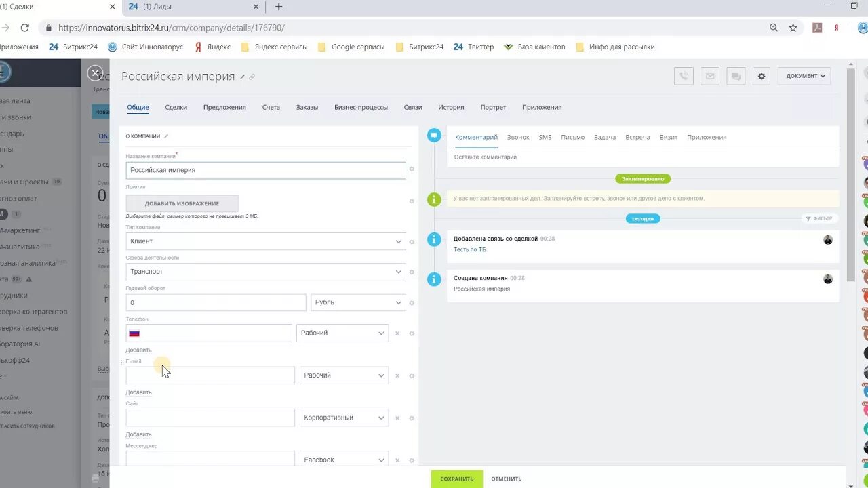Click Добавить under the phone field
The image size is (868, 488).
coord(139,350)
